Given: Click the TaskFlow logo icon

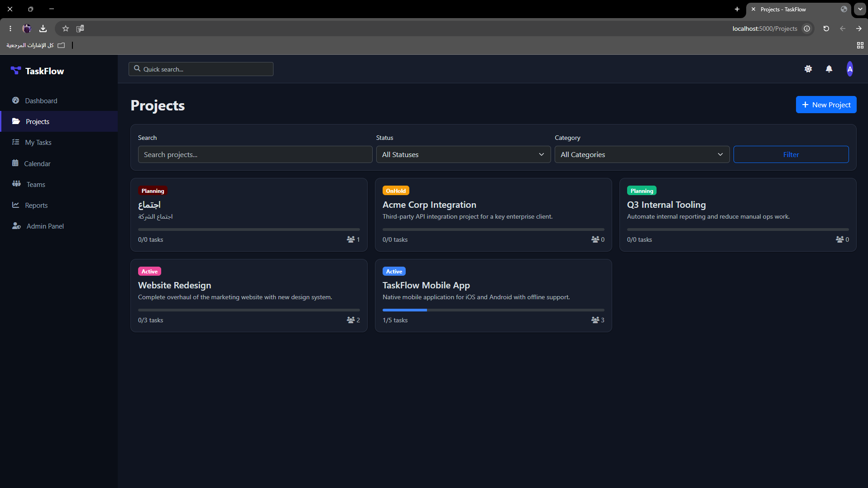Looking at the screenshot, I should tap(16, 71).
